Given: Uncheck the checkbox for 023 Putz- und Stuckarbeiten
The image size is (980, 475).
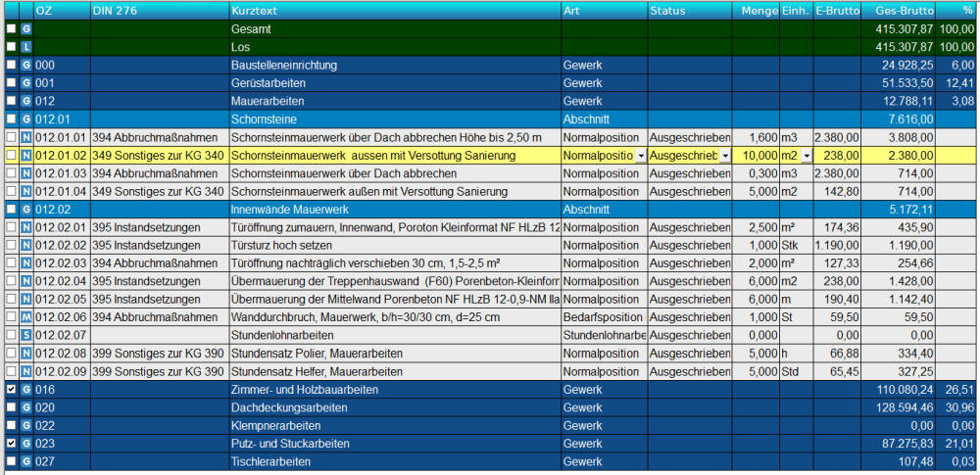Looking at the screenshot, I should (11, 444).
